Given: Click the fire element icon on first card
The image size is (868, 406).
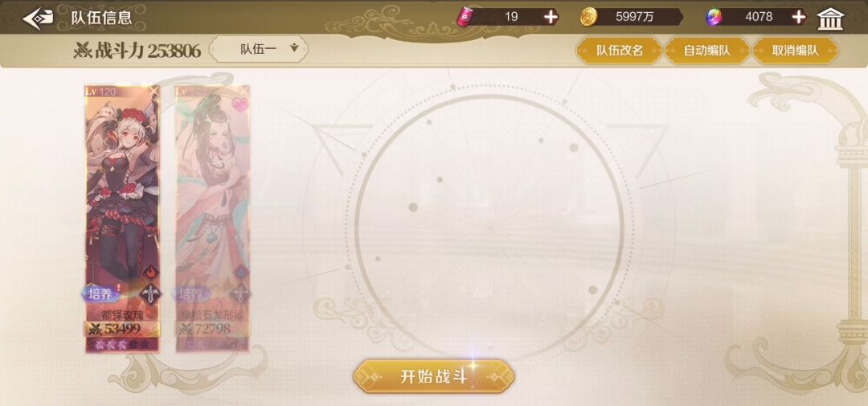Looking at the screenshot, I should [150, 272].
